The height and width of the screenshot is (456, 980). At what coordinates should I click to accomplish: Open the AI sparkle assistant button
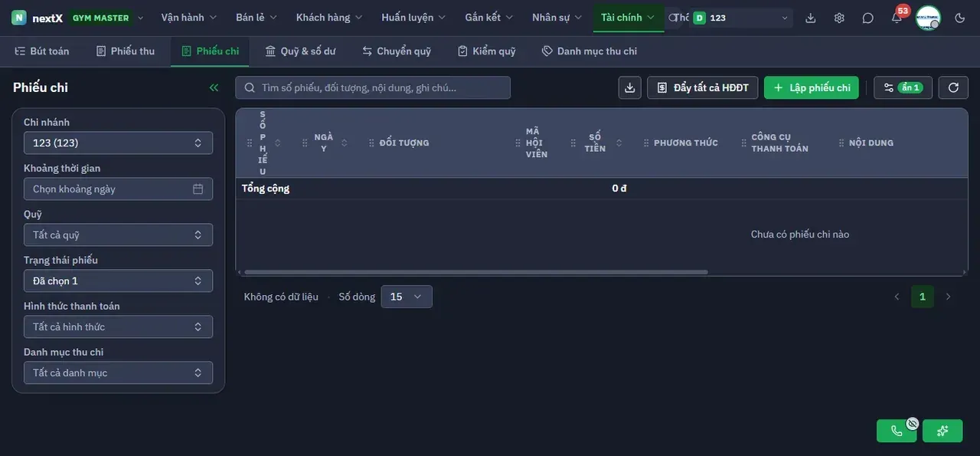tap(942, 431)
